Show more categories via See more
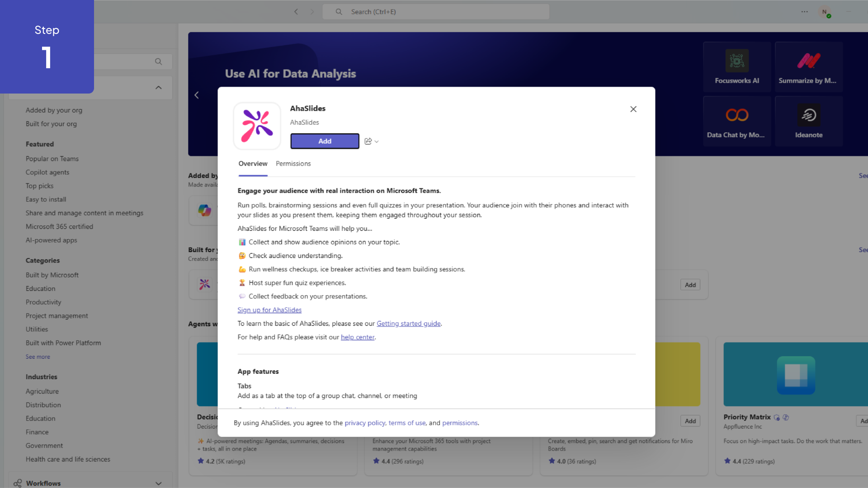 pyautogui.click(x=38, y=357)
